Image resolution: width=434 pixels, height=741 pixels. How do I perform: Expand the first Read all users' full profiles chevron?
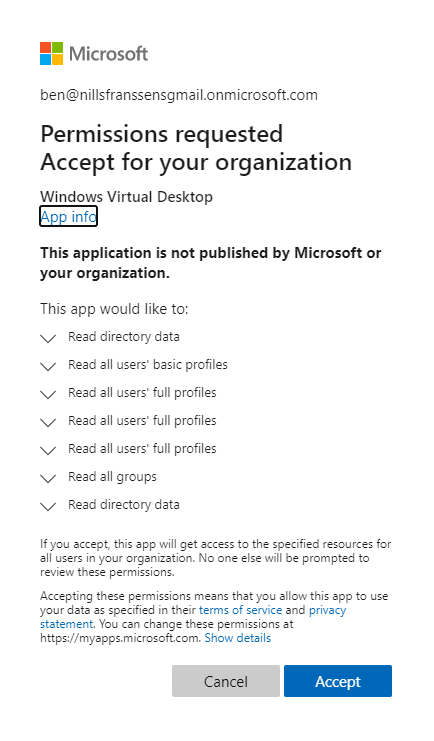(x=48, y=394)
